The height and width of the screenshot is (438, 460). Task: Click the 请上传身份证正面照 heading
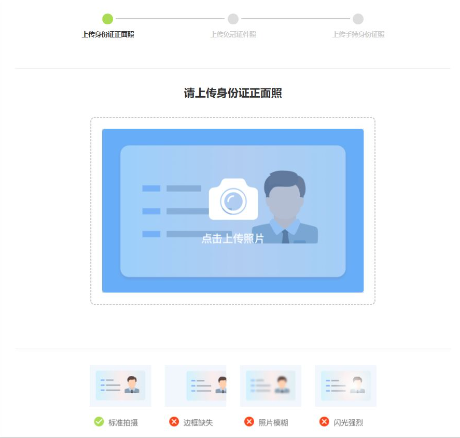pyautogui.click(x=233, y=93)
